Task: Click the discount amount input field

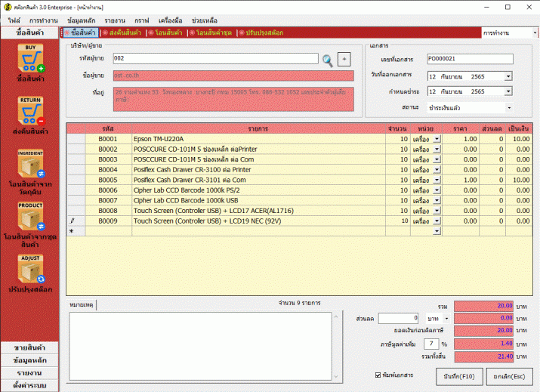Action: pos(399,318)
